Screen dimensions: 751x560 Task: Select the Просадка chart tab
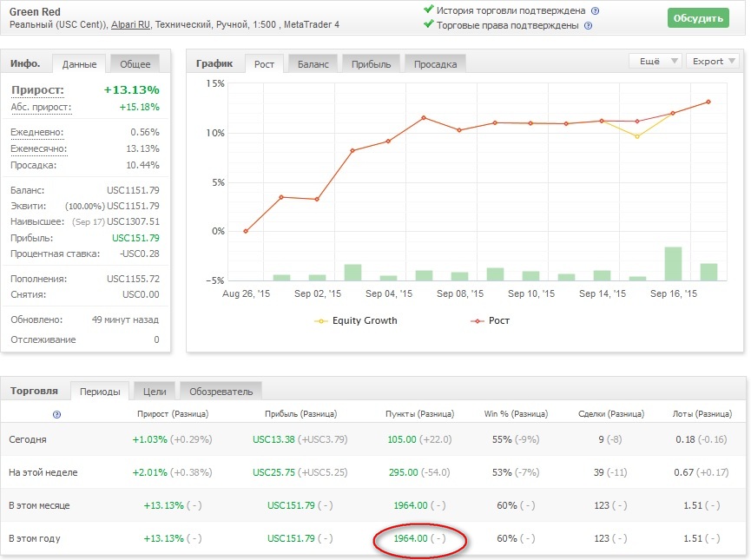pos(435,64)
